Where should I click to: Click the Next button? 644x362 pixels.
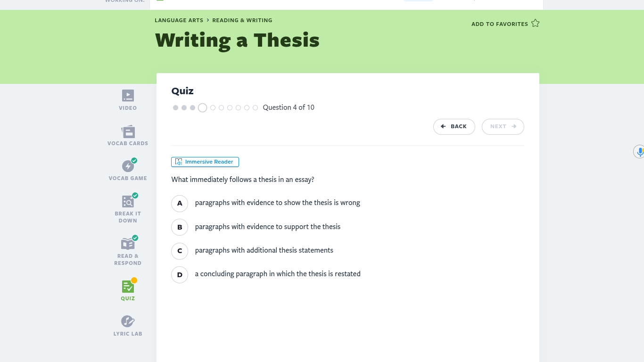[x=503, y=126]
